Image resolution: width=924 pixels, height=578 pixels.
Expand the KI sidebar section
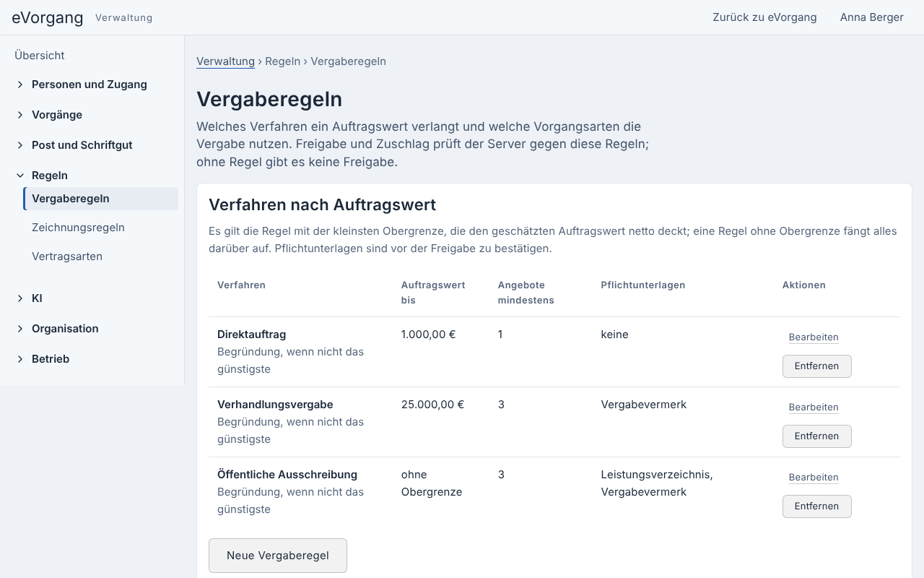click(92, 298)
